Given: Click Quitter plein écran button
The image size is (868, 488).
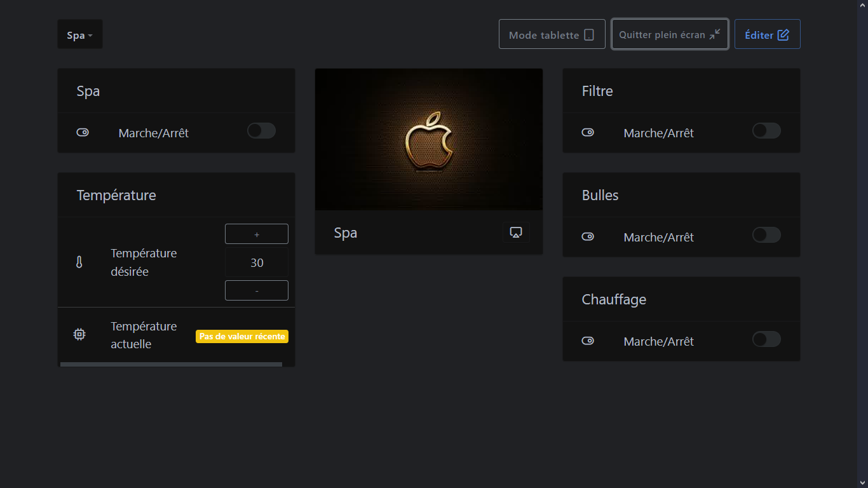Looking at the screenshot, I should pyautogui.click(x=670, y=34).
